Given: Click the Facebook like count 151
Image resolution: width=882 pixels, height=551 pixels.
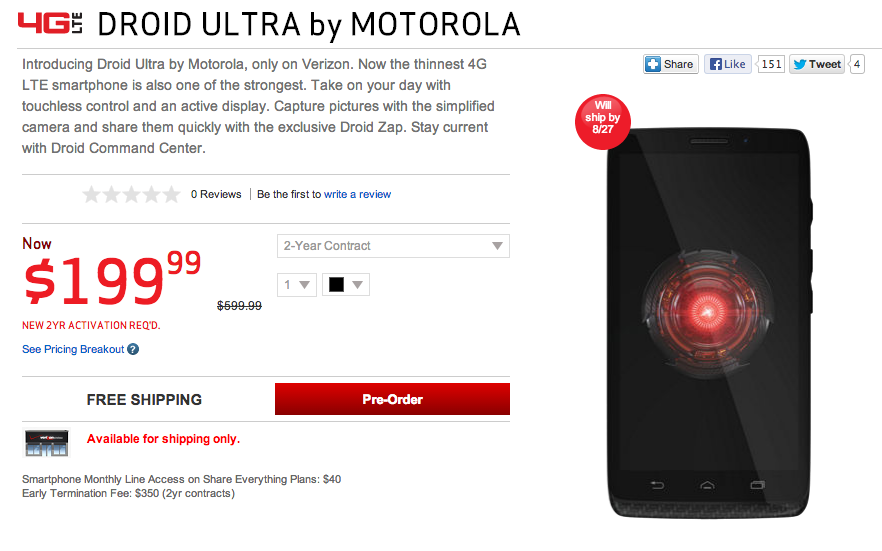Looking at the screenshot, I should coord(771,64).
